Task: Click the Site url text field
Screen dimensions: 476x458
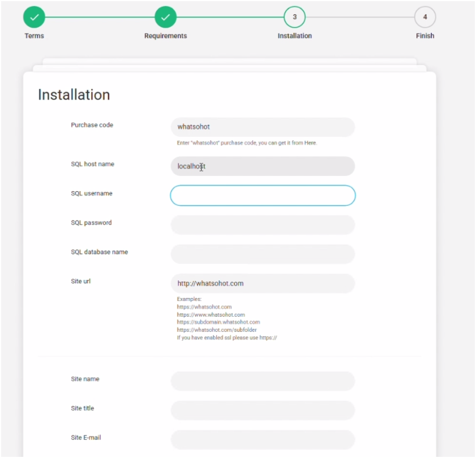Action: 263,284
